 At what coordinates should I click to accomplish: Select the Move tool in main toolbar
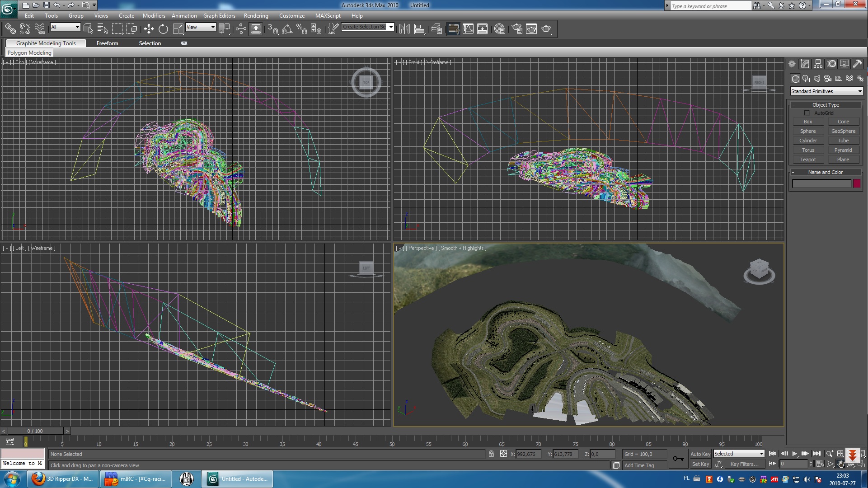pyautogui.click(x=149, y=29)
